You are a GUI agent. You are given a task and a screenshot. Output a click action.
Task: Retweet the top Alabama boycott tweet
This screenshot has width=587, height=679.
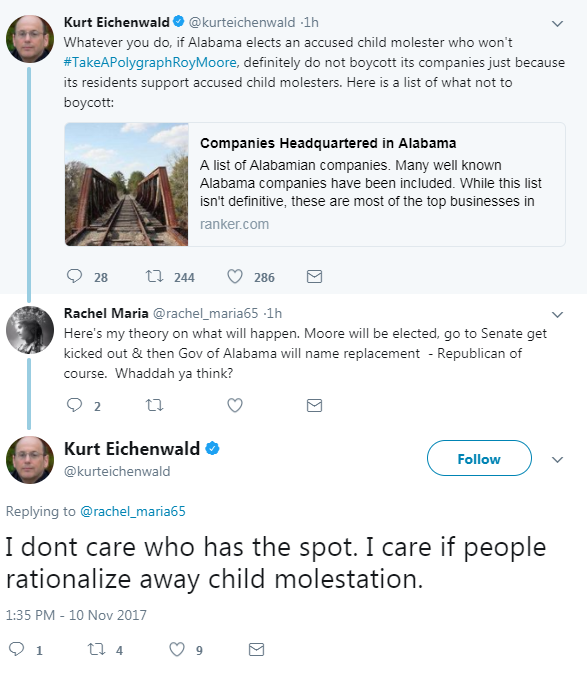click(154, 276)
